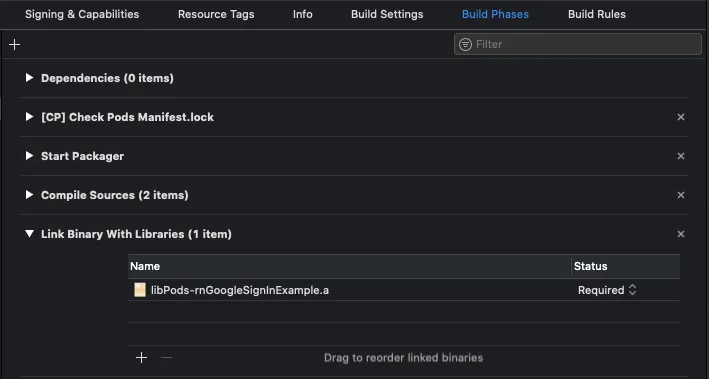This screenshot has height=379, width=709.
Task: Remove the Start Packager phase
Action: [681, 156]
